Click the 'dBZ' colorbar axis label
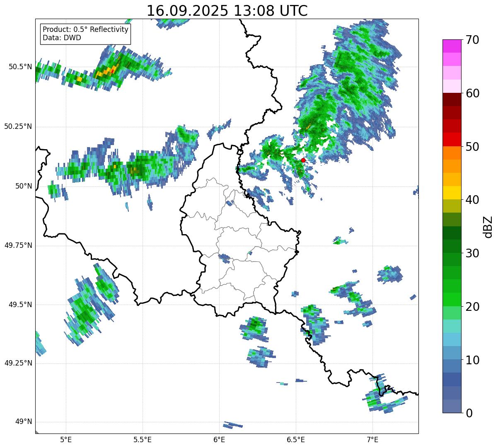The width and height of the screenshot is (498, 448). tap(488, 226)
